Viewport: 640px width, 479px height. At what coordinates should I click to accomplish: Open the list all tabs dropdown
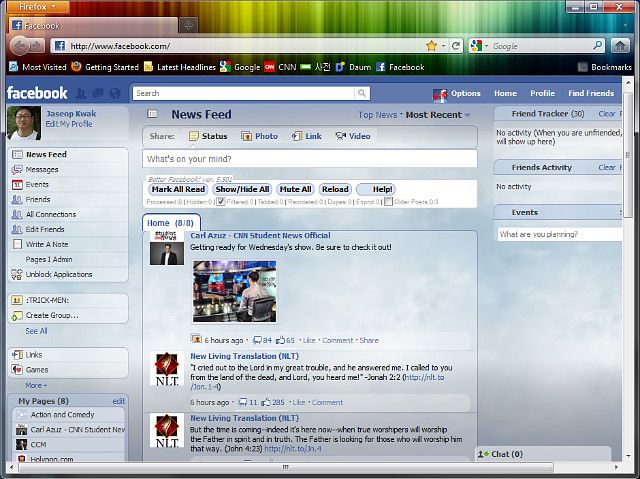pos(625,26)
